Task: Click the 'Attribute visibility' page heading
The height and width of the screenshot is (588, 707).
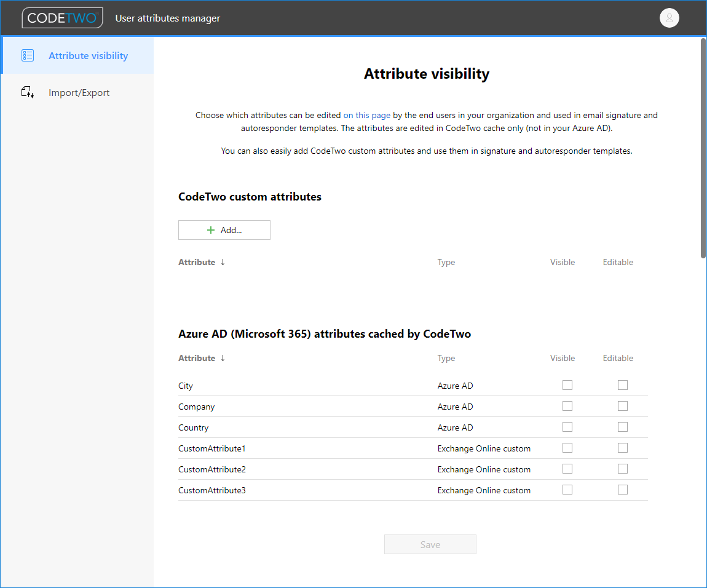Action: click(427, 74)
